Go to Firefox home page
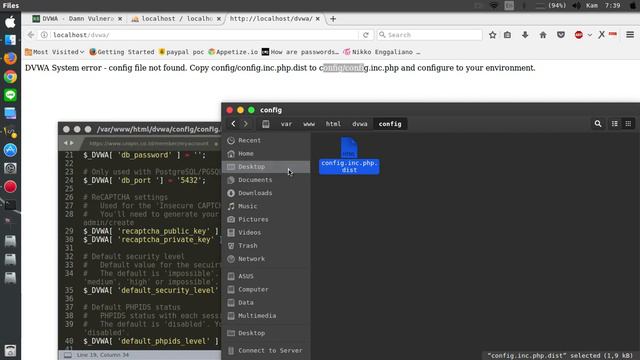 543,35
